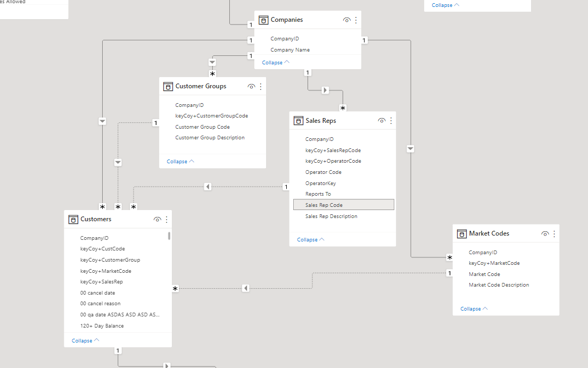Toggle visibility of Customers table
The width and height of the screenshot is (588, 368).
[157, 219]
